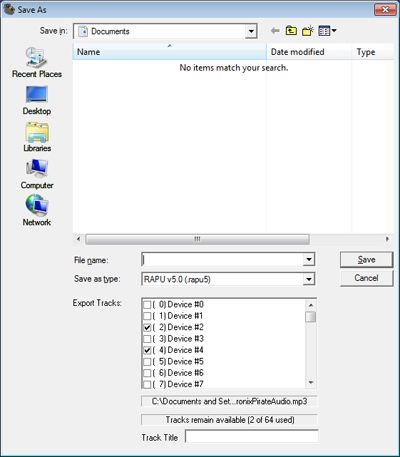Expand the File name dropdown arrow

[309, 259]
